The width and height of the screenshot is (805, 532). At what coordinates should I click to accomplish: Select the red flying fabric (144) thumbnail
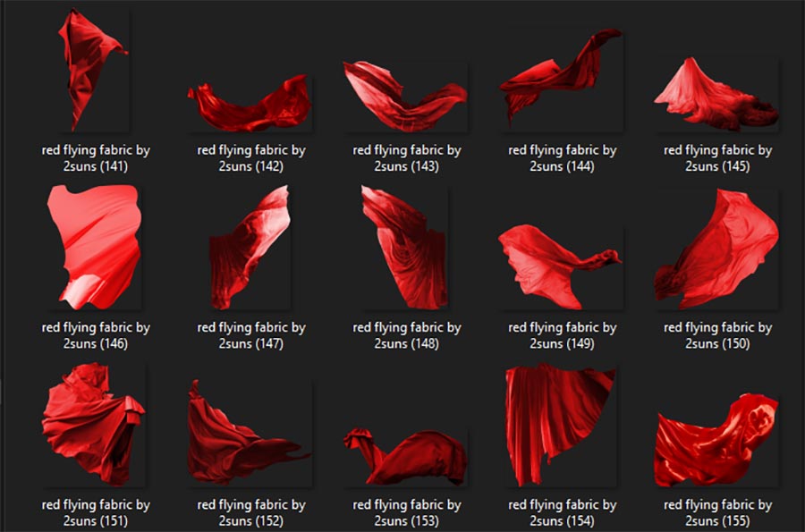coord(561,80)
